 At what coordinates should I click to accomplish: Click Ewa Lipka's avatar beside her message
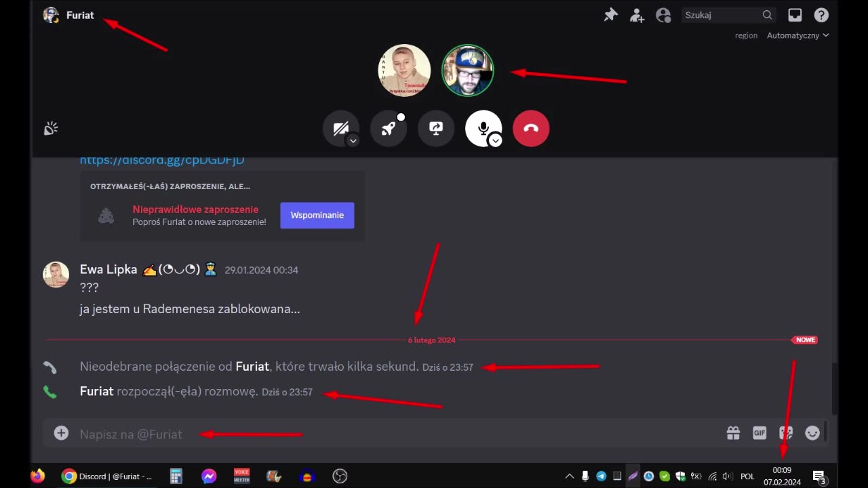56,274
